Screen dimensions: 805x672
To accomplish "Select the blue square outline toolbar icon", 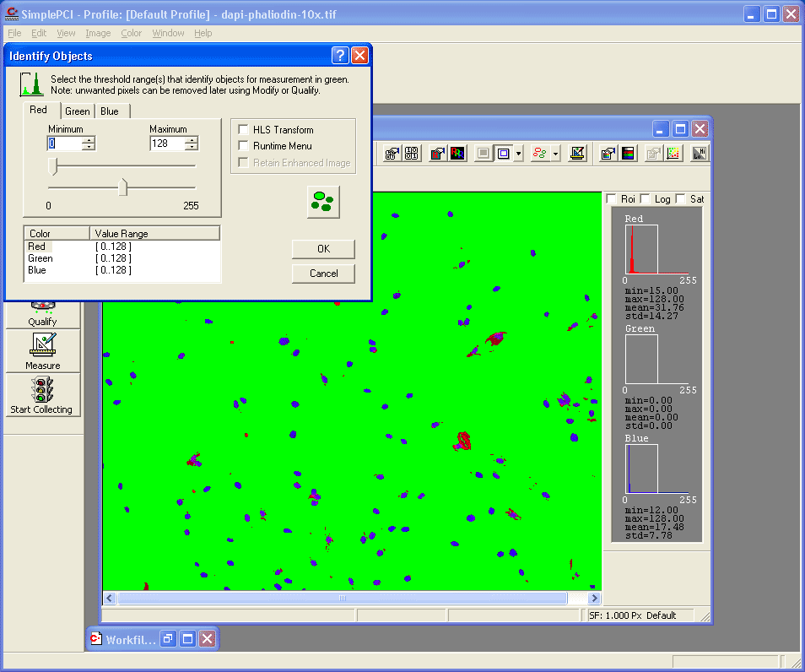I will [503, 154].
